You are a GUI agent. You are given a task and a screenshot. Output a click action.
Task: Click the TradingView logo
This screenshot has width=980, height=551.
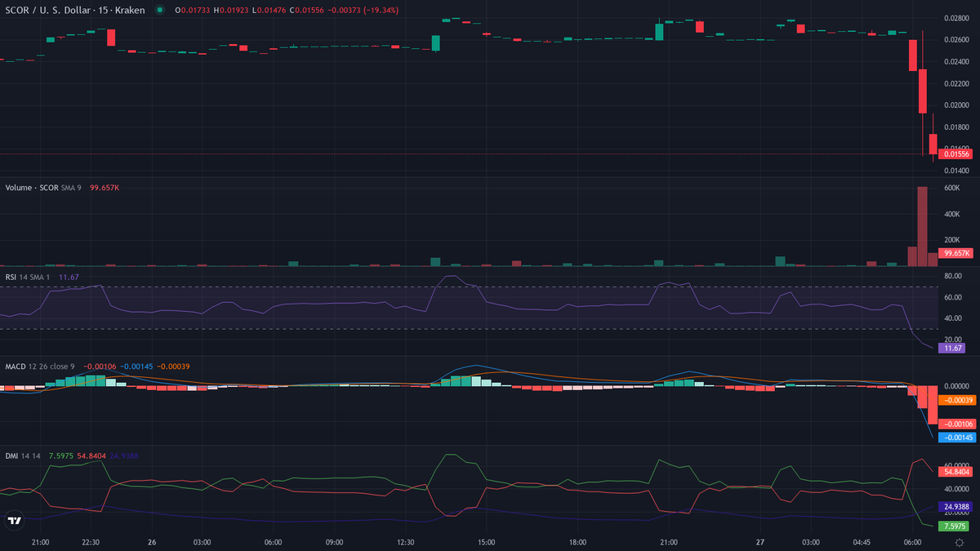[14, 520]
